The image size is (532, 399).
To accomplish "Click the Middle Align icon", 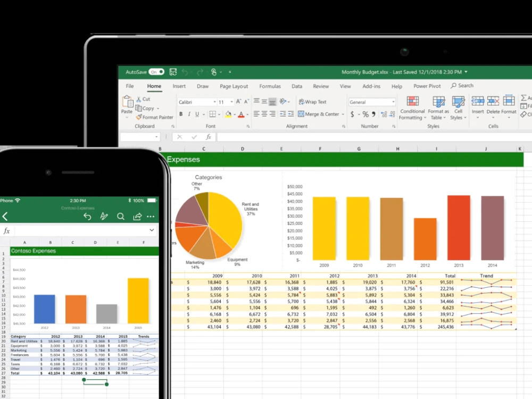I will click(264, 101).
